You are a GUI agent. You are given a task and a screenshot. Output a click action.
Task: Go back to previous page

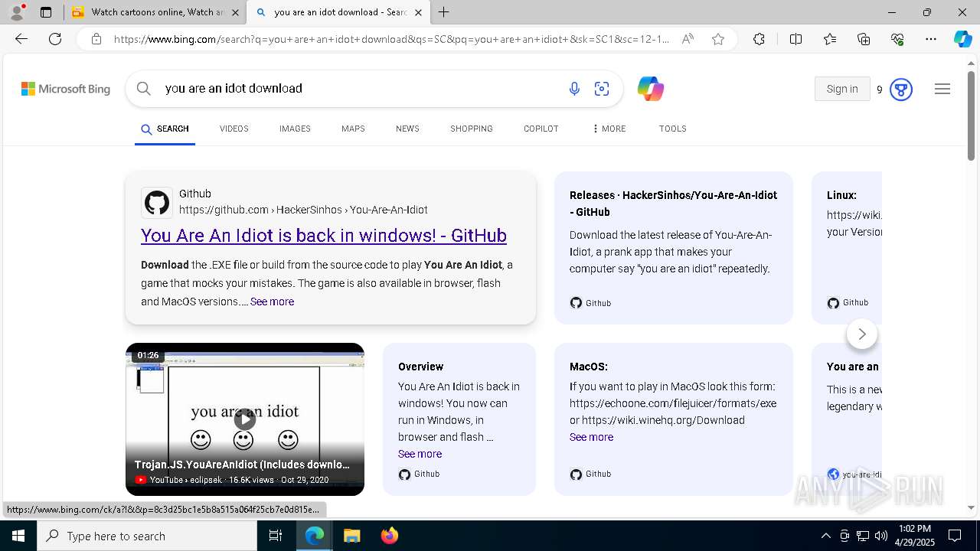[21, 39]
